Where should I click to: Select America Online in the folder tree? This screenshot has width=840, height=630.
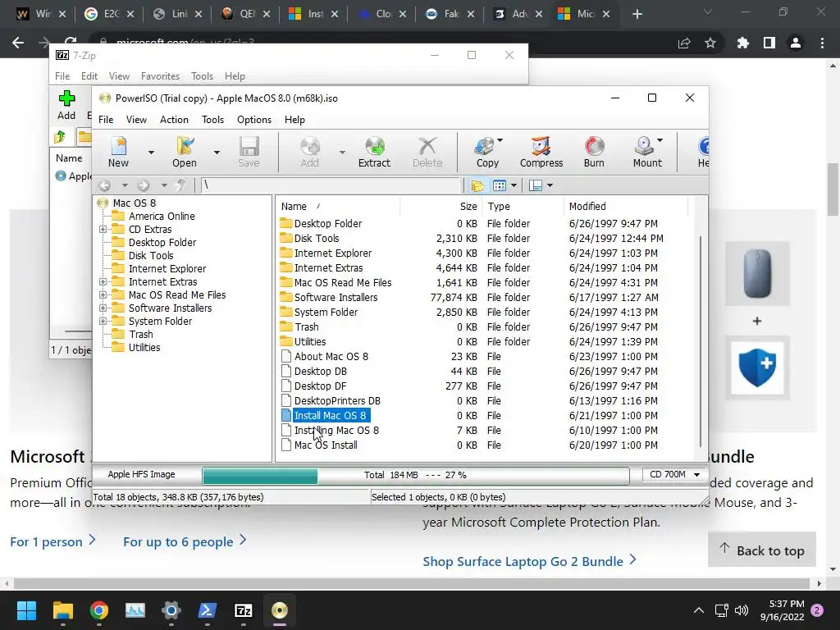click(162, 217)
